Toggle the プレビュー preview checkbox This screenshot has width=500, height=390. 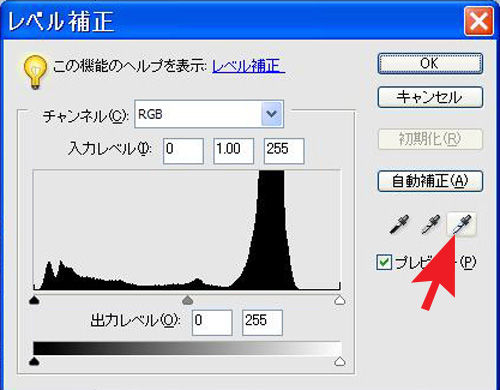coord(384,262)
